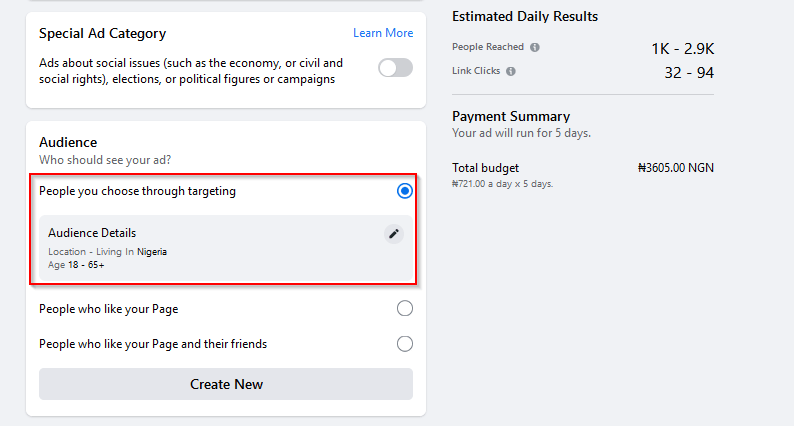Click the Age 18 - 65+ text
The width and height of the screenshot is (794, 426).
coord(75,265)
